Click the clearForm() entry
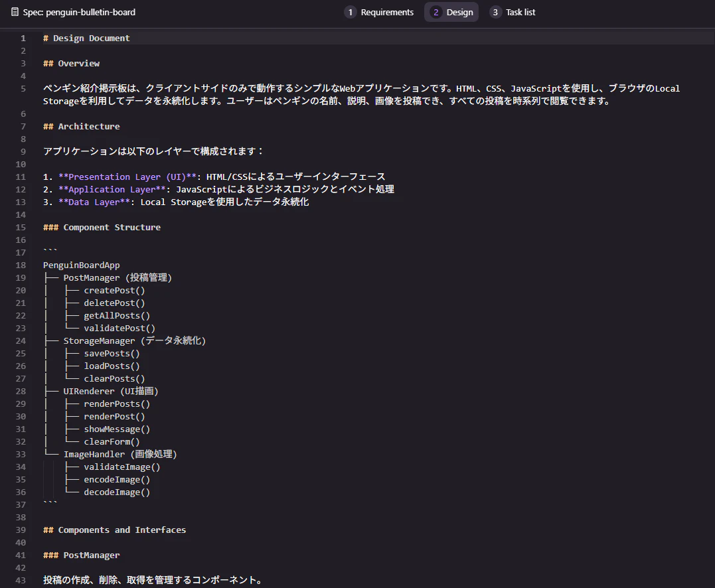This screenshot has width=715, height=588. pyautogui.click(x=112, y=442)
